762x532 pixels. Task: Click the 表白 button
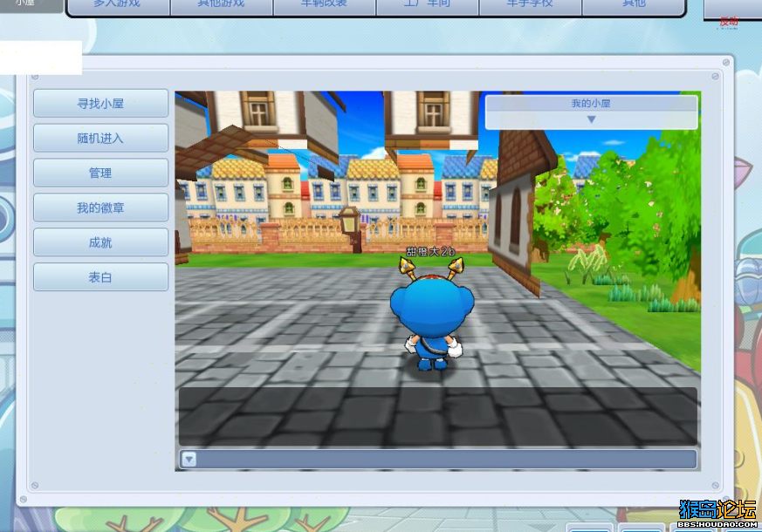click(x=100, y=277)
